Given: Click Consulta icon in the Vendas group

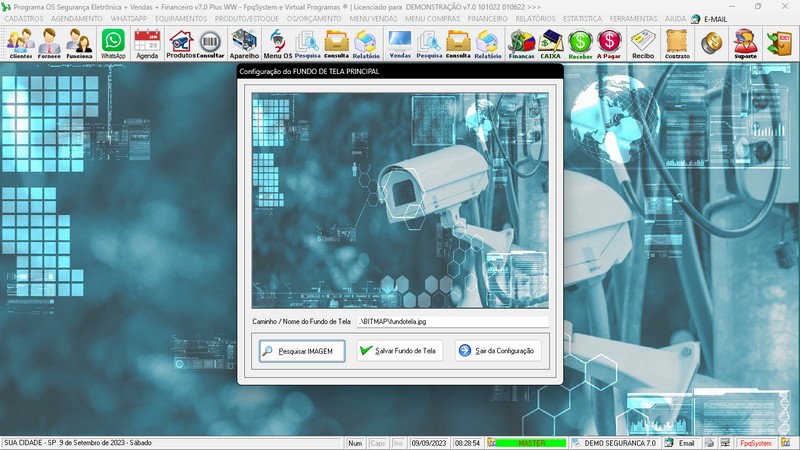Looking at the screenshot, I should 458,43.
